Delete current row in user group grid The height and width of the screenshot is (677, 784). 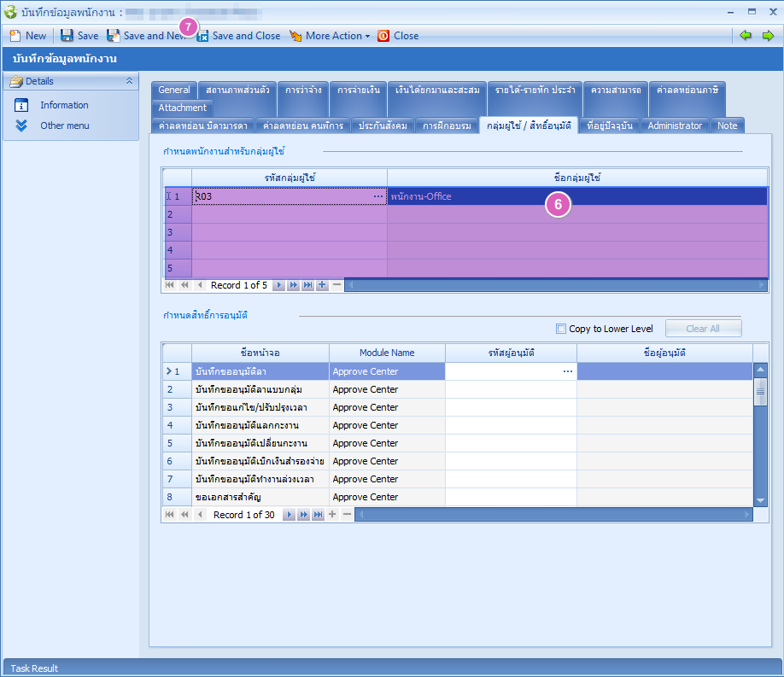(337, 285)
